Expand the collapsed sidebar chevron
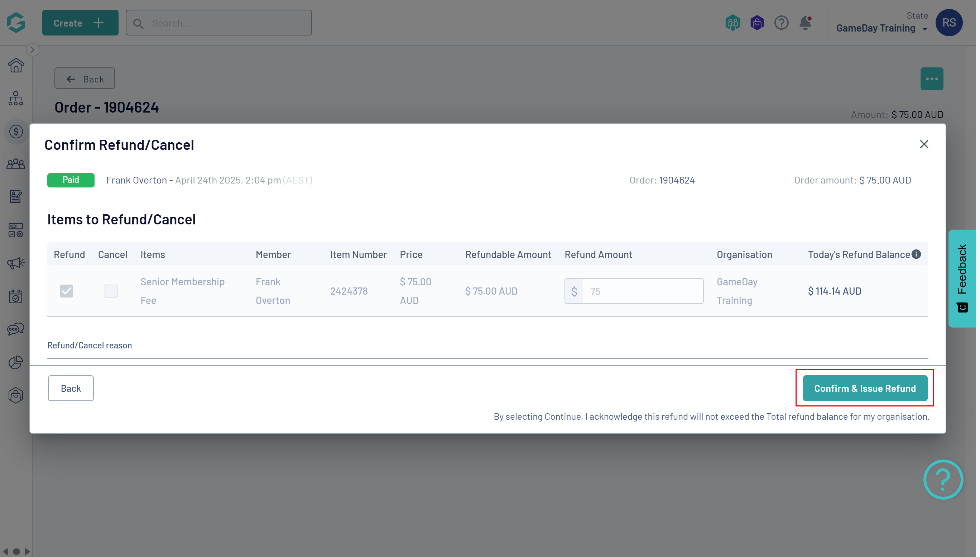The width and height of the screenshot is (980, 557). tap(33, 50)
